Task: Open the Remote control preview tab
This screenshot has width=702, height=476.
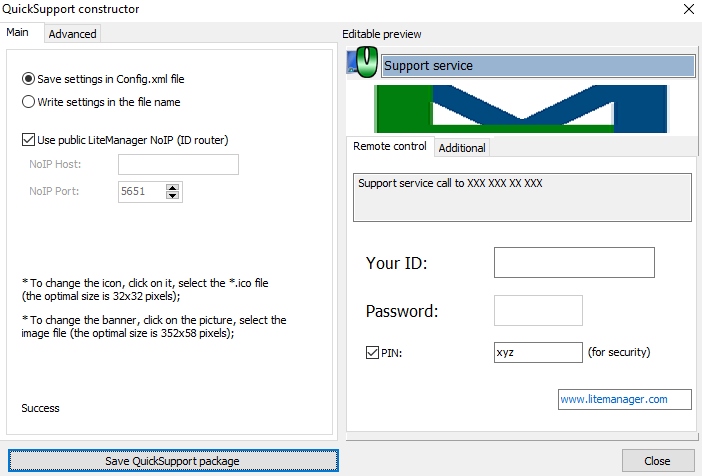Action: (390, 146)
